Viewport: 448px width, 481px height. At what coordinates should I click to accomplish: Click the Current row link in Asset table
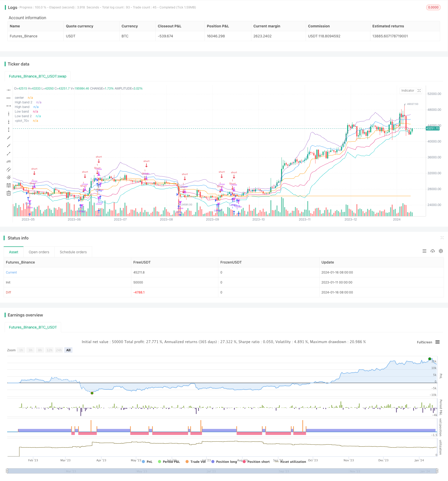click(x=11, y=272)
